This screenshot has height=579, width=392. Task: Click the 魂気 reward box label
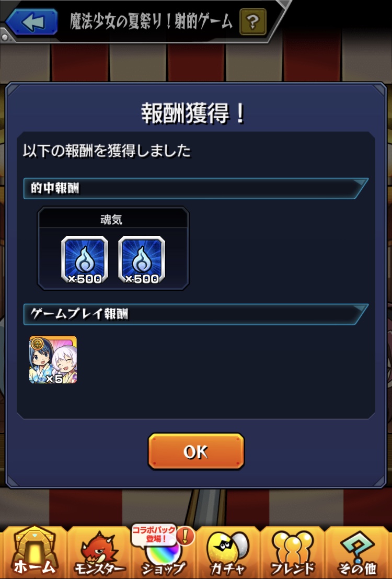pyautogui.click(x=111, y=220)
